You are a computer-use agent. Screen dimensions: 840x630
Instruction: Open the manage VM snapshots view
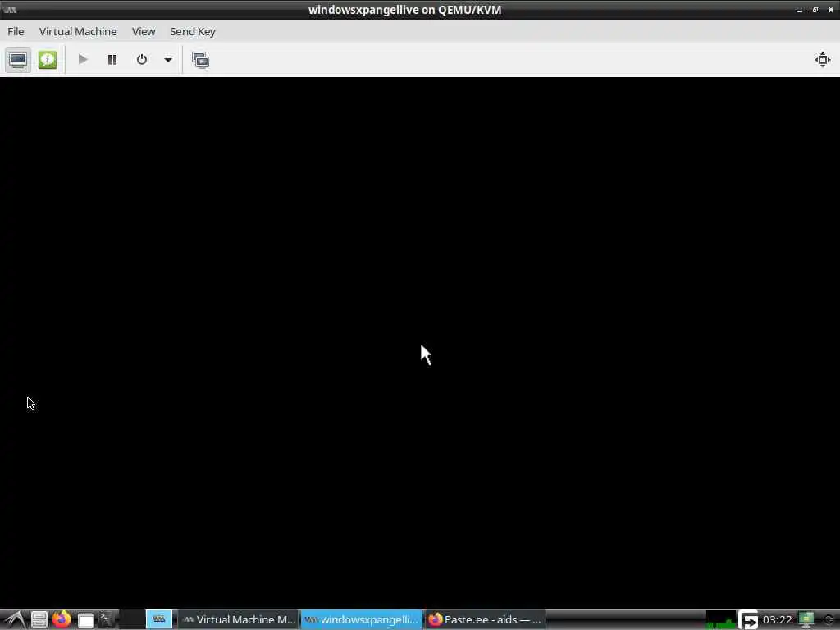click(x=200, y=59)
